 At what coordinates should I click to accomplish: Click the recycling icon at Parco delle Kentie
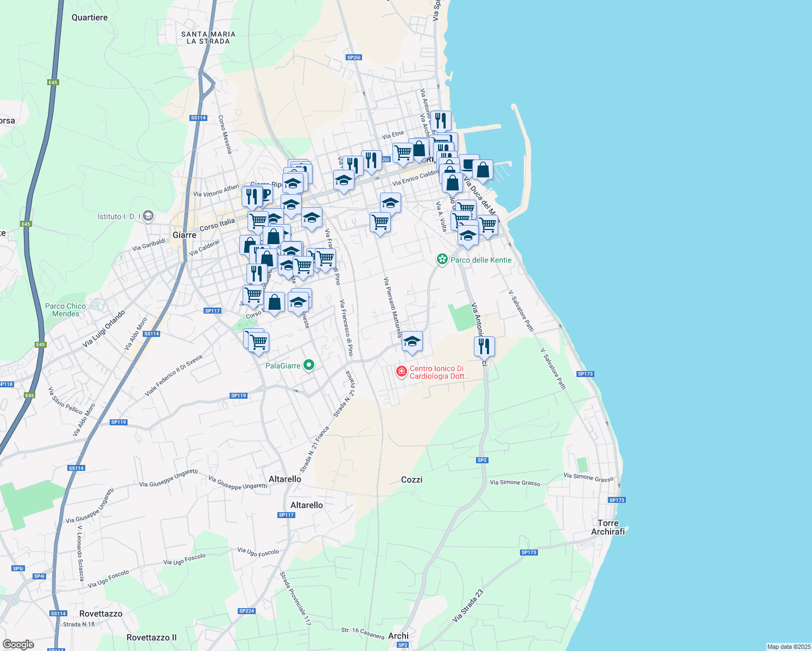pos(443,260)
